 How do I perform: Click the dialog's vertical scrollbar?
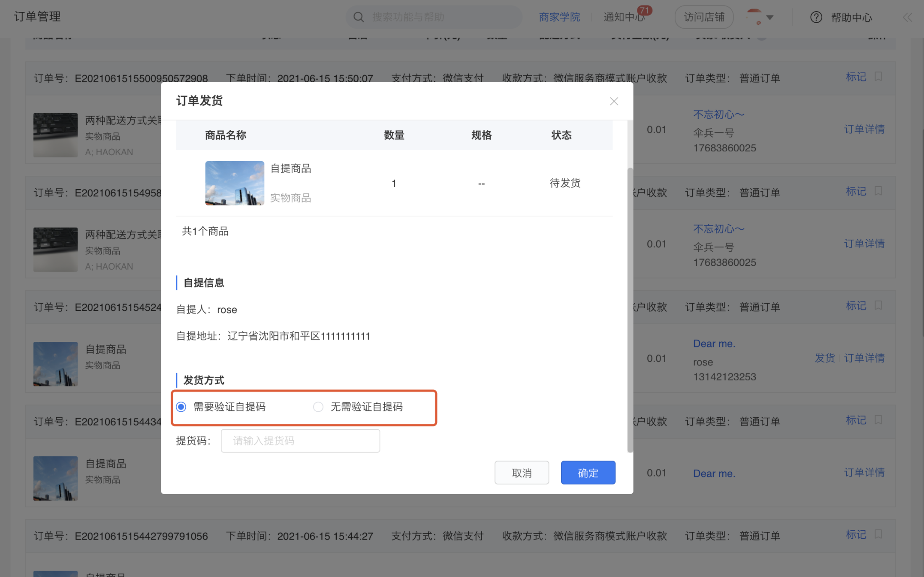(x=630, y=310)
